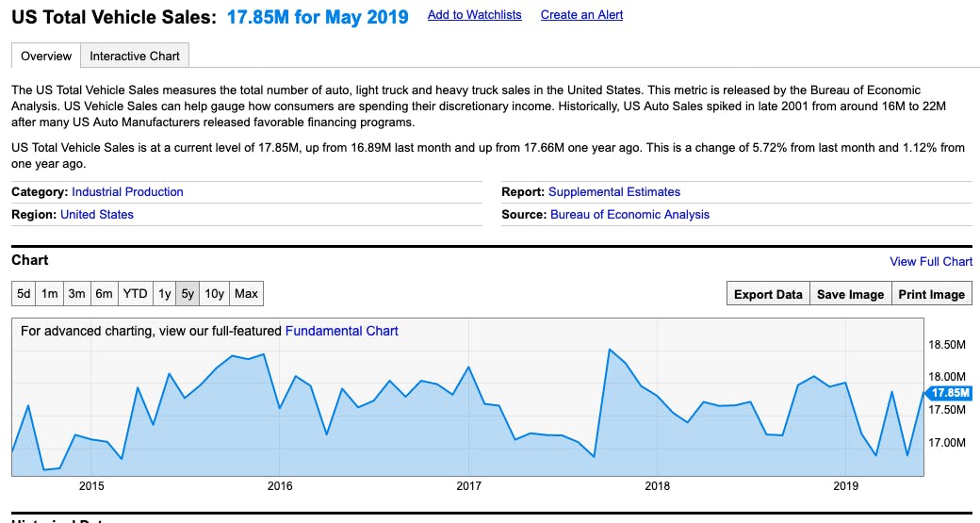980x523 pixels.
Task: Follow the United States region link
Action: (97, 215)
